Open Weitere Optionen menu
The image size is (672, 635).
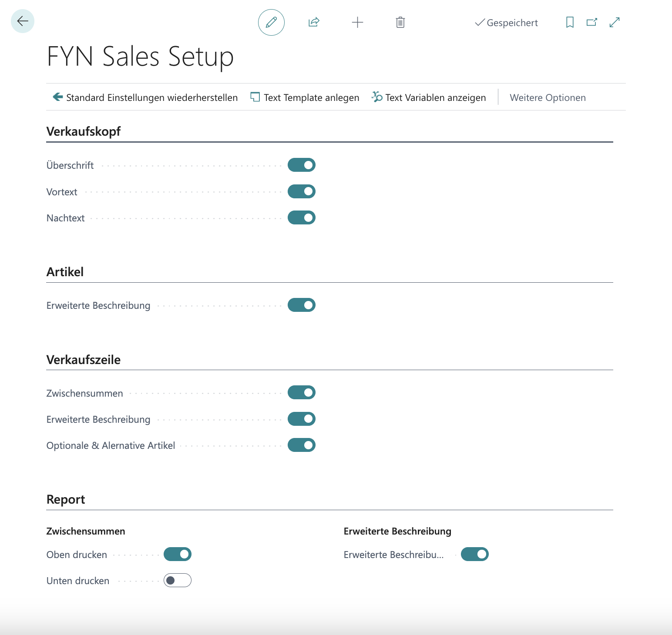[548, 97]
